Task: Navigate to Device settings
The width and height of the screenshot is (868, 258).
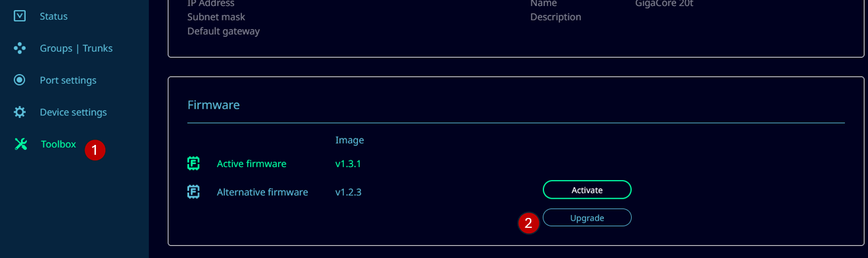Action: click(73, 112)
